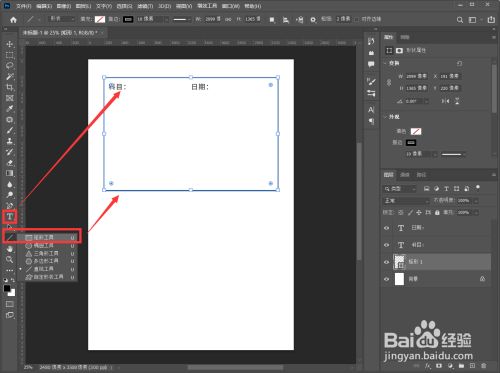Image resolution: width=500 pixels, height=373 pixels.
Task: Hide the 日期 text layer
Action: 386,228
